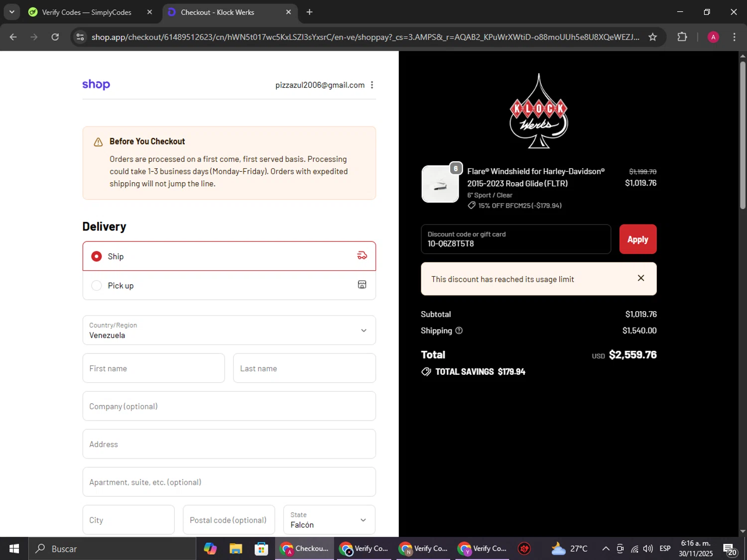This screenshot has width=747, height=560.
Task: Reload the checkout page
Action: 55,37
